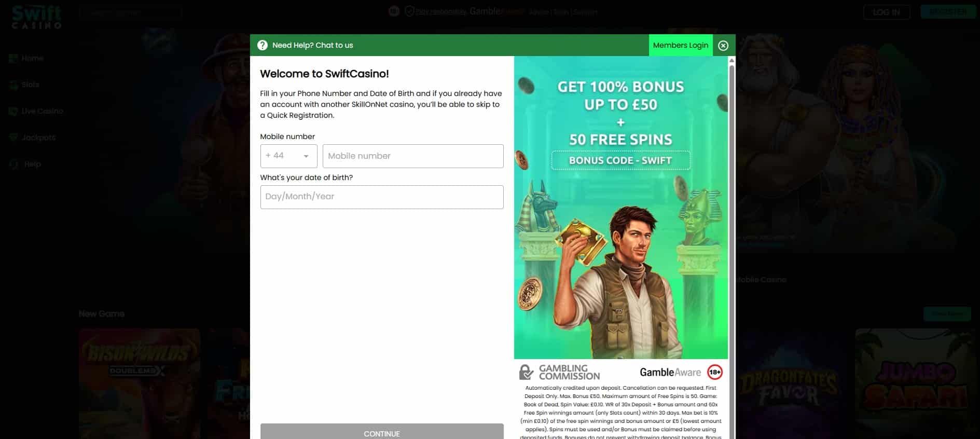Select Help in the left sidebar
Screen dimensions: 980x439
point(32,164)
